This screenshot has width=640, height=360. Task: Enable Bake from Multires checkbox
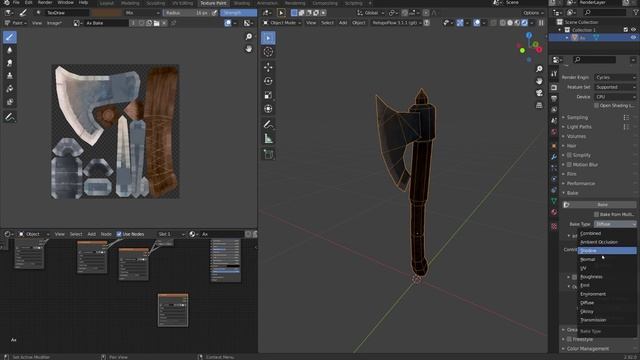pos(596,214)
